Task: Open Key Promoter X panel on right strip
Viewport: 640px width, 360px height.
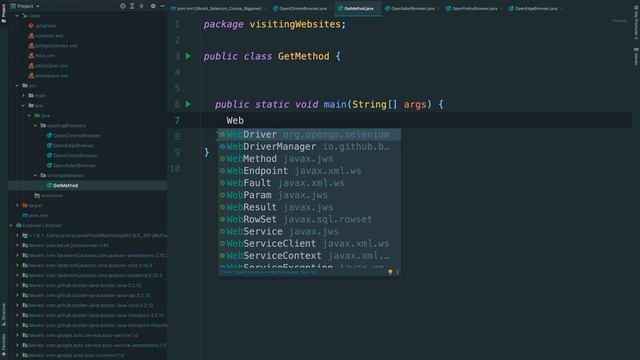Action: point(636,23)
